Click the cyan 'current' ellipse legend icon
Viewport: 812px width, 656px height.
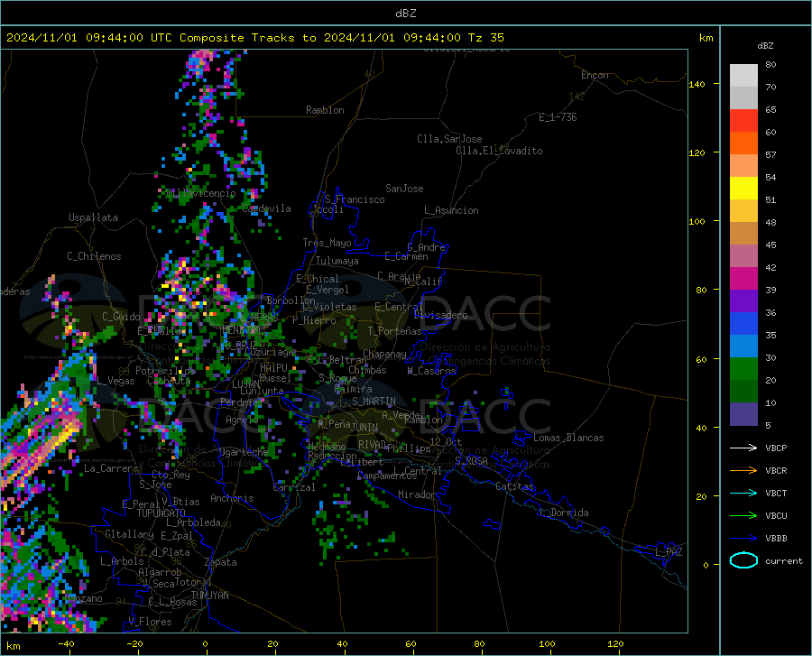[x=743, y=560]
